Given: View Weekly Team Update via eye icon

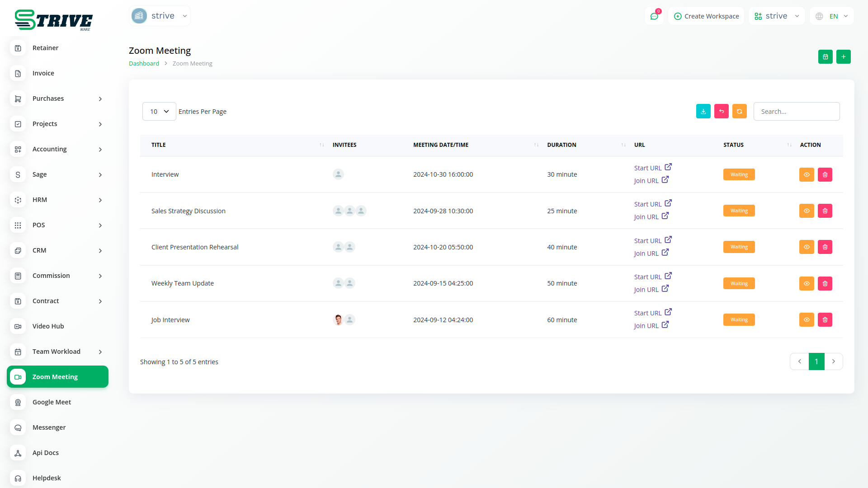Looking at the screenshot, I should coord(806,284).
